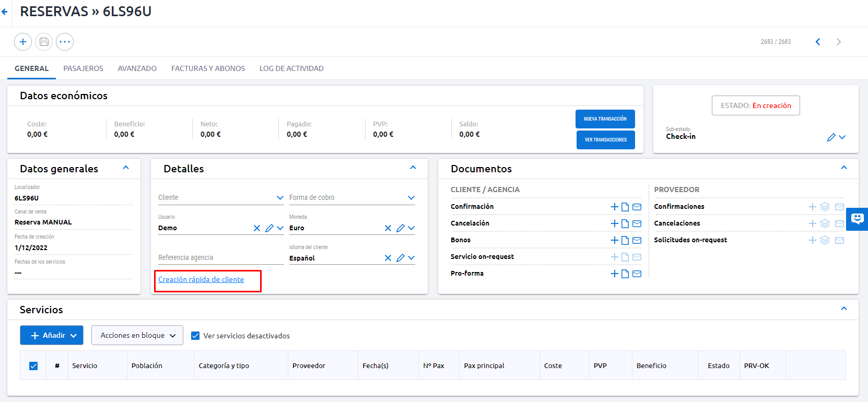The width and height of the screenshot is (868, 402).
Task: Go to previous reservation arrow
Action: coord(818,42)
